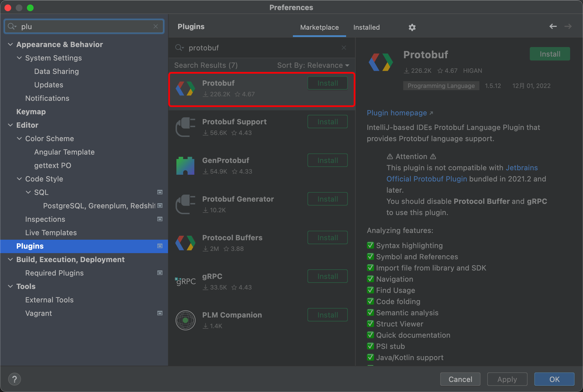Select Keymap in settings tree
This screenshot has height=392, width=583.
(x=31, y=112)
